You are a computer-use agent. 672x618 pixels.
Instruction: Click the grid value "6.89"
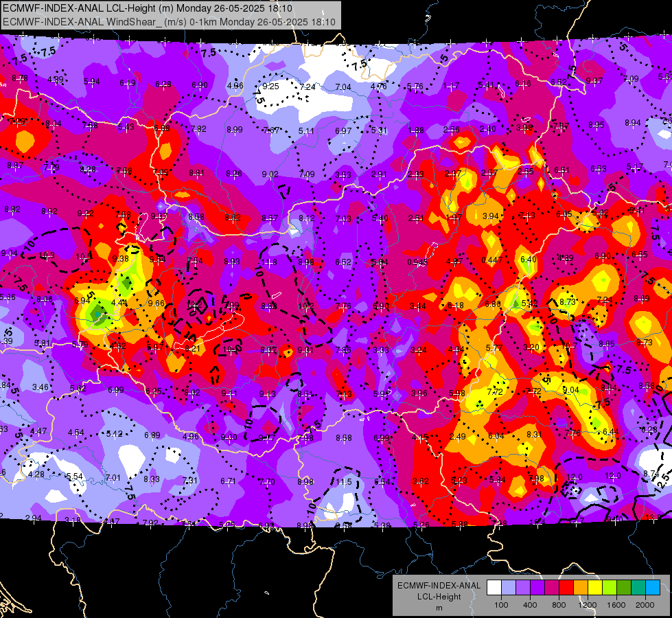(x=152, y=435)
